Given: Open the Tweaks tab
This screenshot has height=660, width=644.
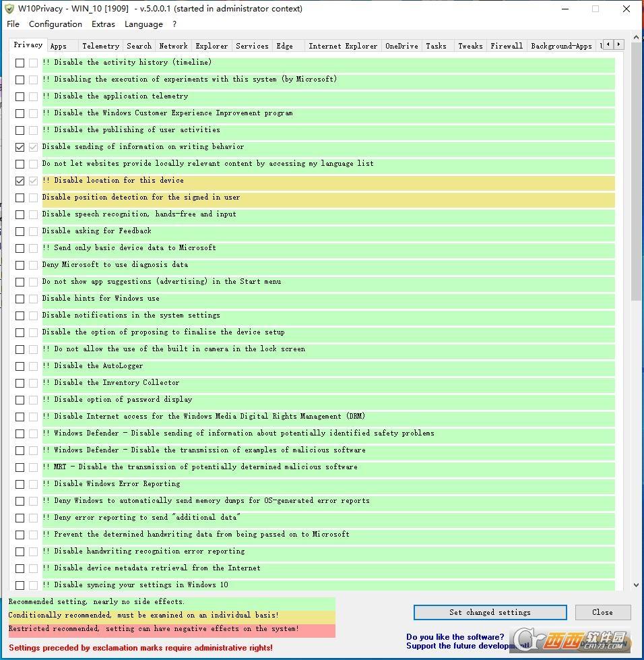Looking at the screenshot, I should tap(470, 46).
